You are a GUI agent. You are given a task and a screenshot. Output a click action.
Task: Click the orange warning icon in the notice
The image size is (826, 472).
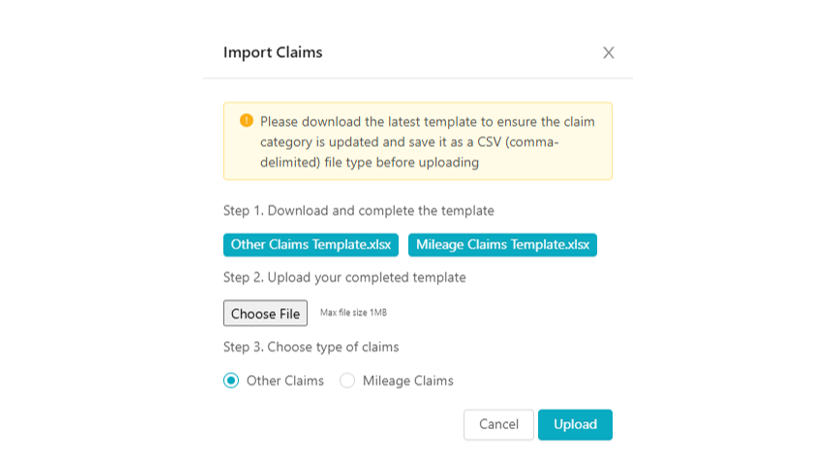246,121
